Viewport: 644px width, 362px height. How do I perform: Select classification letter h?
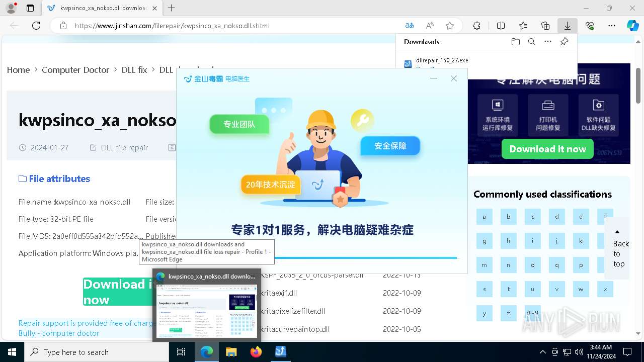[x=508, y=241]
